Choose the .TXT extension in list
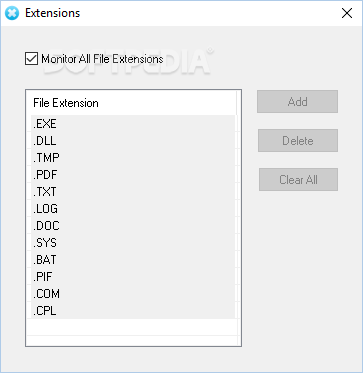This screenshot has height=373, width=363. point(133,192)
